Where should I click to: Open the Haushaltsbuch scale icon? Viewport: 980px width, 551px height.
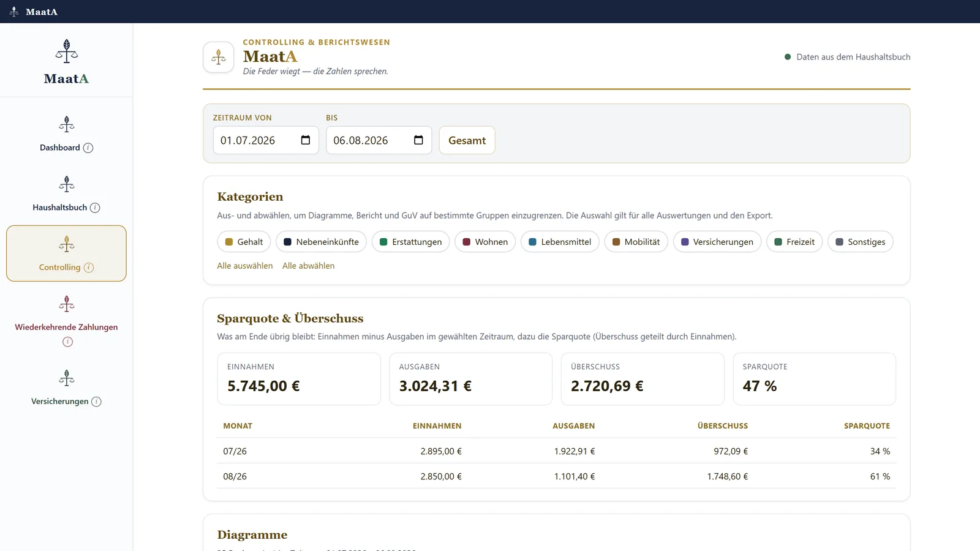point(67,184)
